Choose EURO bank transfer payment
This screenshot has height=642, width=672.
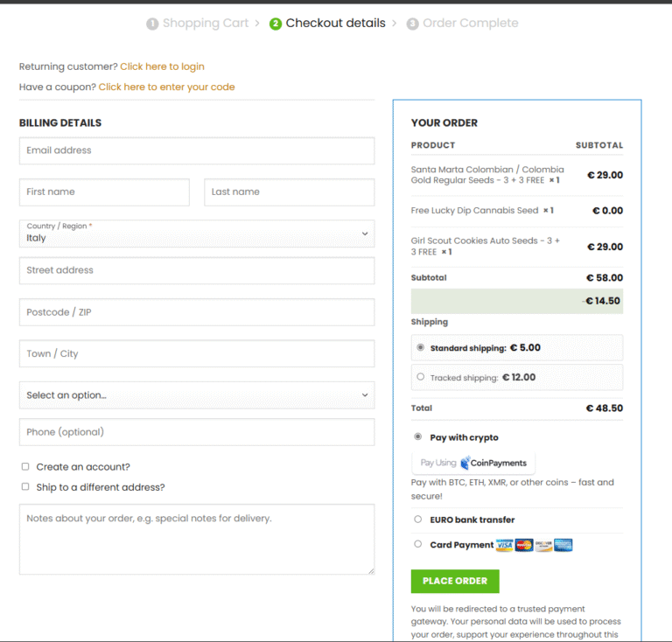point(418,520)
